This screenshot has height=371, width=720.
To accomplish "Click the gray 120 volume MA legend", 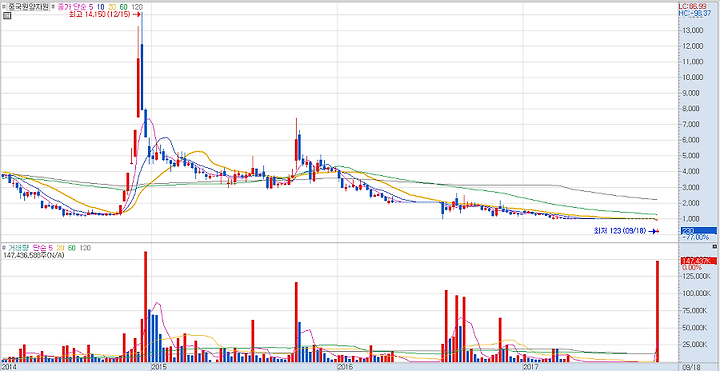I will 85,248.
